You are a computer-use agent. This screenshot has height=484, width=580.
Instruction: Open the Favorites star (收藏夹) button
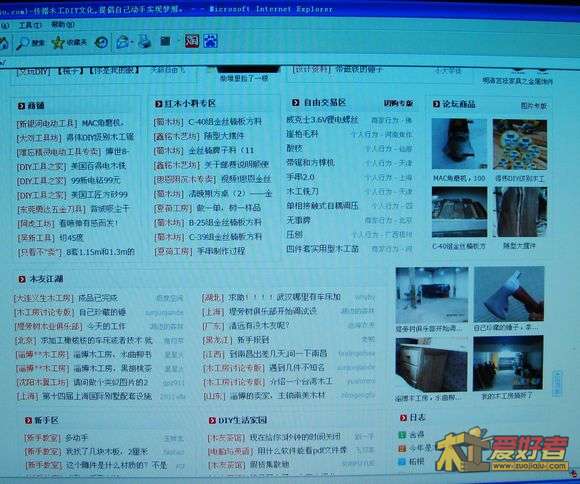pyautogui.click(x=69, y=43)
